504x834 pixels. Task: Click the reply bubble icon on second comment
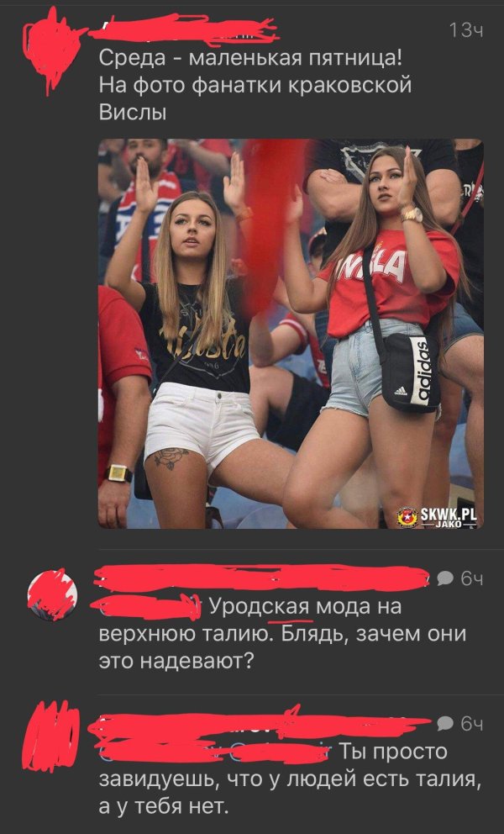(x=444, y=723)
